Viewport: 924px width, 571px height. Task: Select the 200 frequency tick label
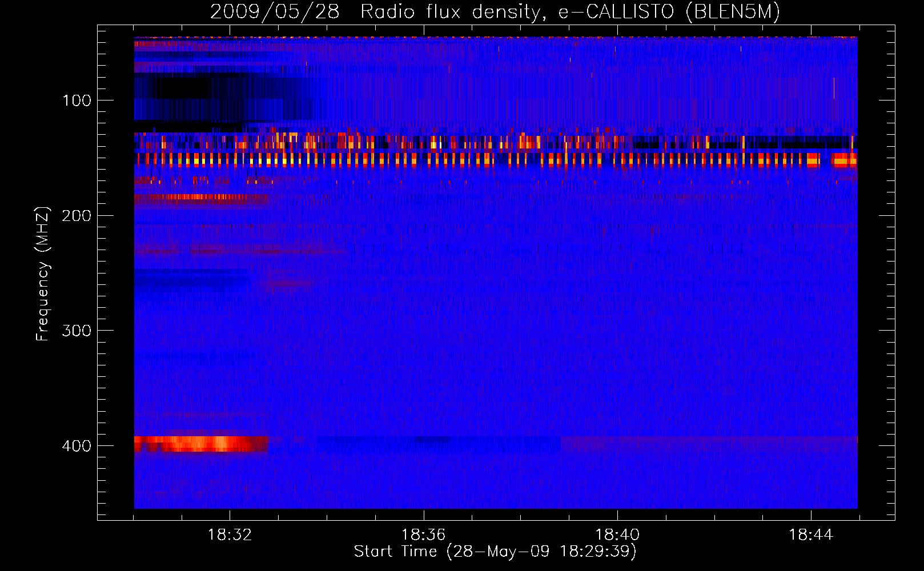coord(77,216)
